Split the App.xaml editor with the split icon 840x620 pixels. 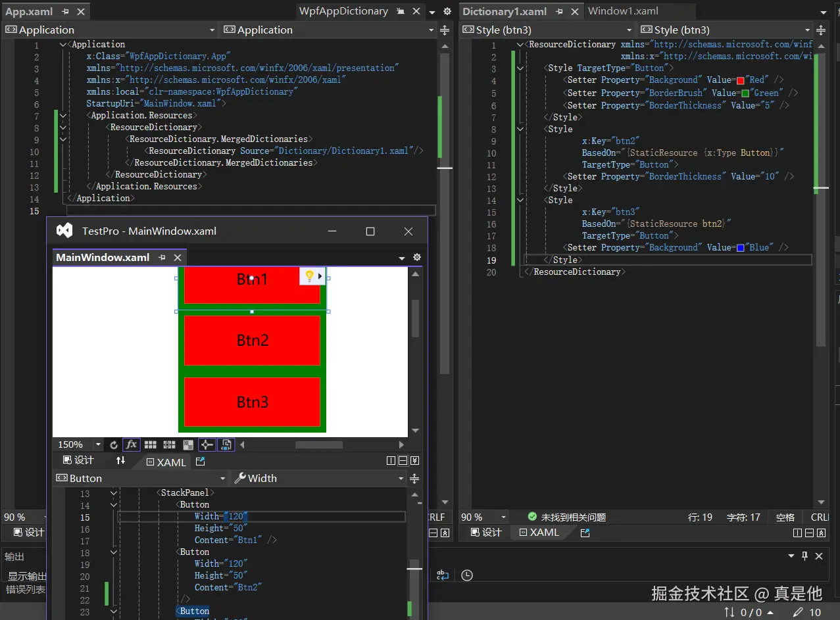[x=445, y=30]
